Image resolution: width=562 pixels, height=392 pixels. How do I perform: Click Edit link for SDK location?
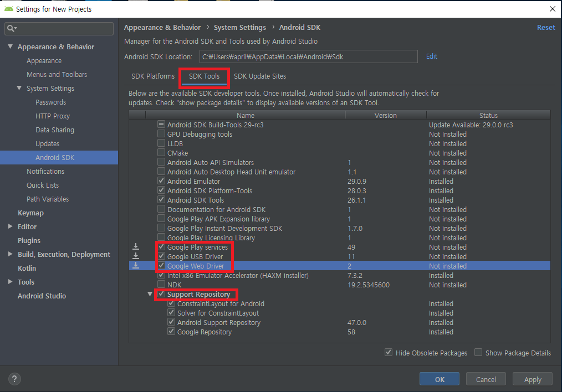432,56
